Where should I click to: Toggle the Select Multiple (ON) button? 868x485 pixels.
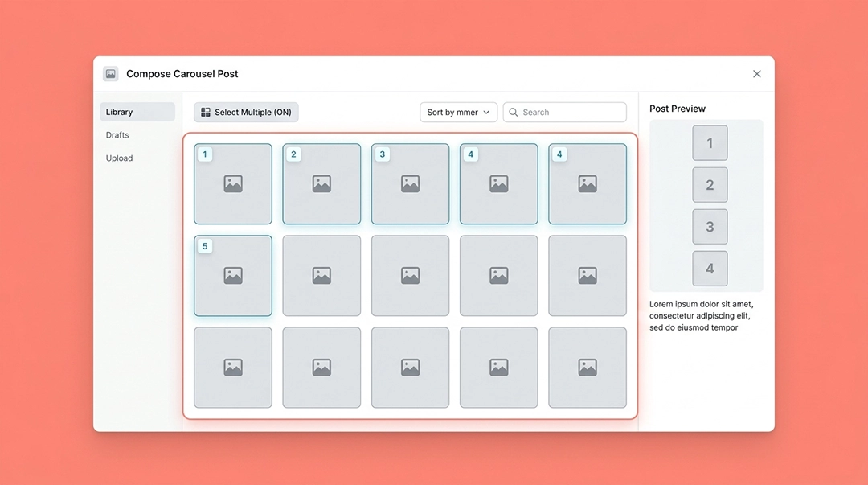click(x=247, y=112)
